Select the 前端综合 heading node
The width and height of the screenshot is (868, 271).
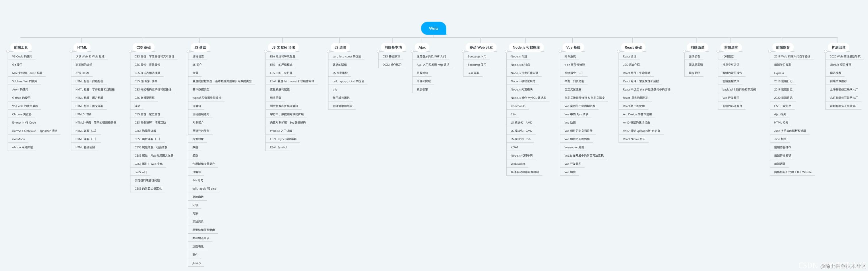pyautogui.click(x=782, y=47)
